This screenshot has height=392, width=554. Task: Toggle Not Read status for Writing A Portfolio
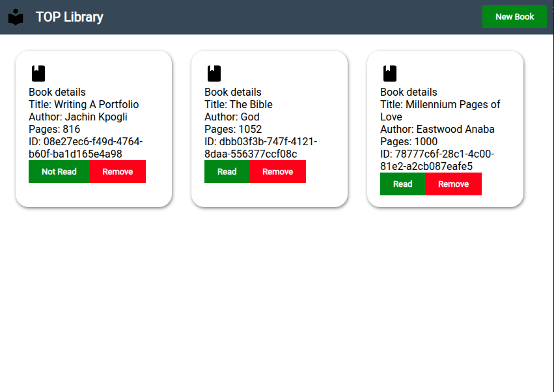(59, 172)
